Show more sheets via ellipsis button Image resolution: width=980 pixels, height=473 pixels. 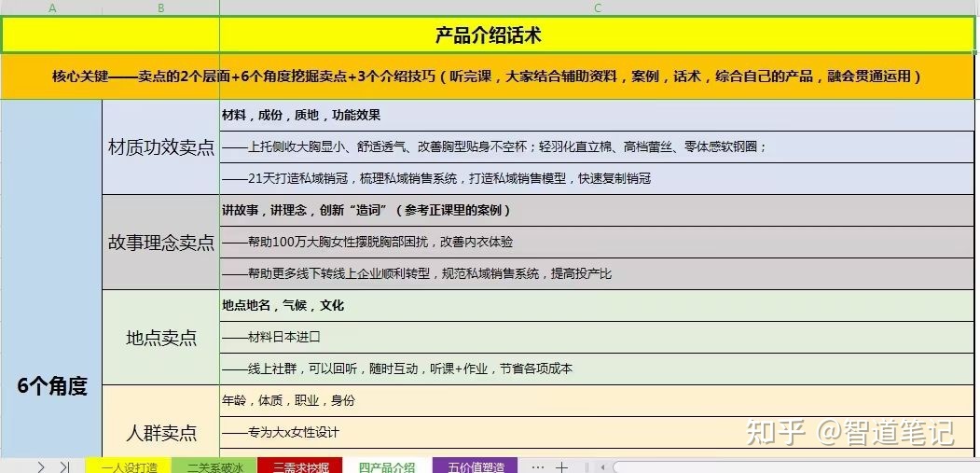[x=537, y=466]
